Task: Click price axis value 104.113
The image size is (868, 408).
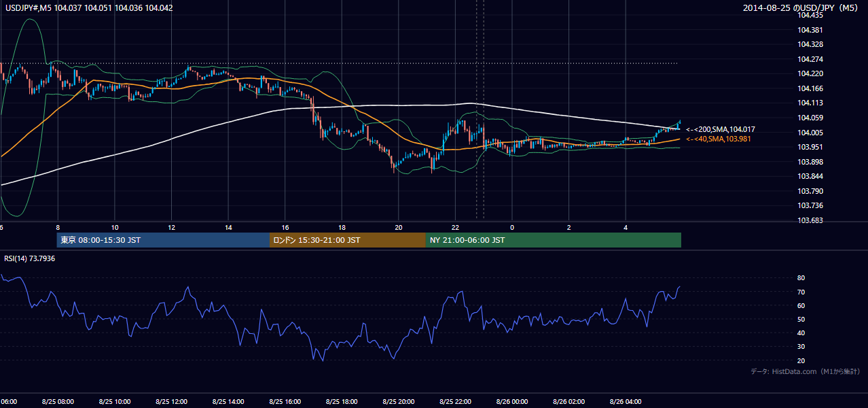Action: point(810,103)
